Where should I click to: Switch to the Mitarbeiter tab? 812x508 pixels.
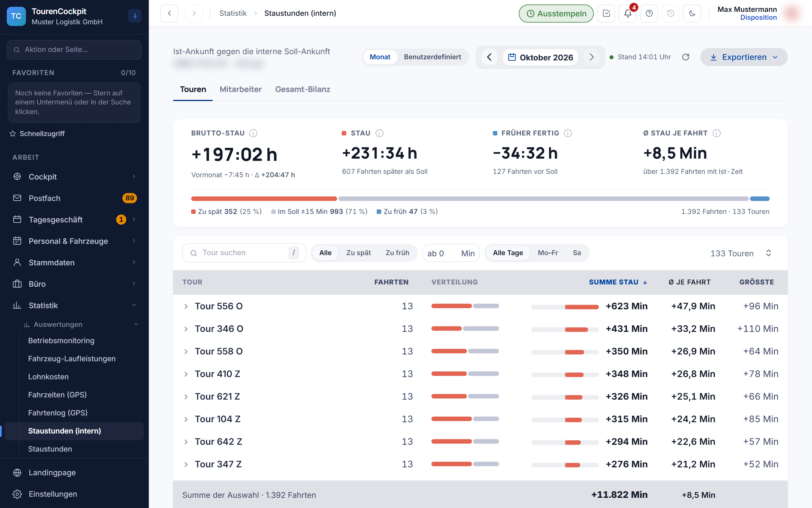click(x=240, y=89)
